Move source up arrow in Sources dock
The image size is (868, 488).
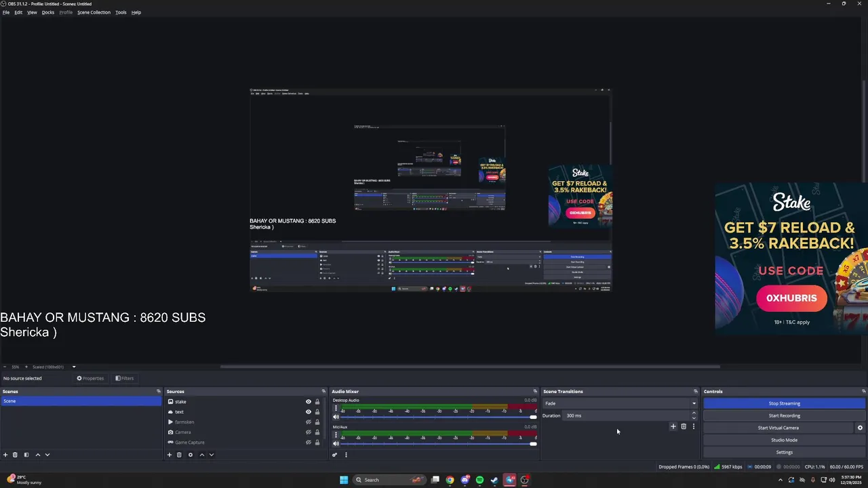pyautogui.click(x=202, y=455)
